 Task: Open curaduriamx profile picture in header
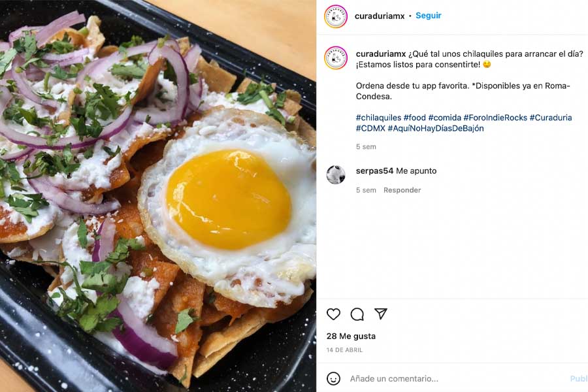click(x=336, y=16)
